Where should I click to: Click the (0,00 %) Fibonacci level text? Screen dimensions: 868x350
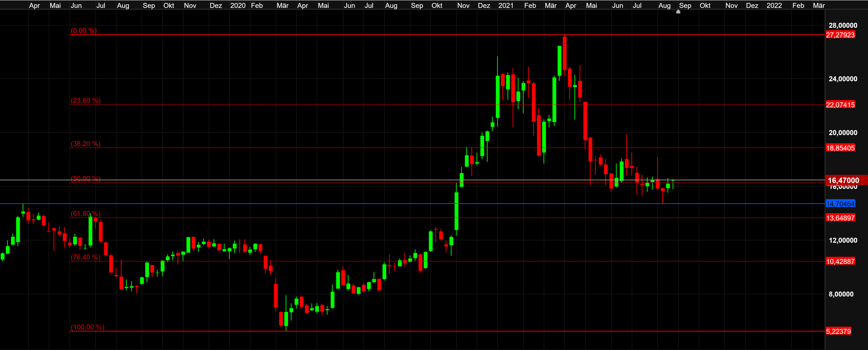click(x=84, y=31)
